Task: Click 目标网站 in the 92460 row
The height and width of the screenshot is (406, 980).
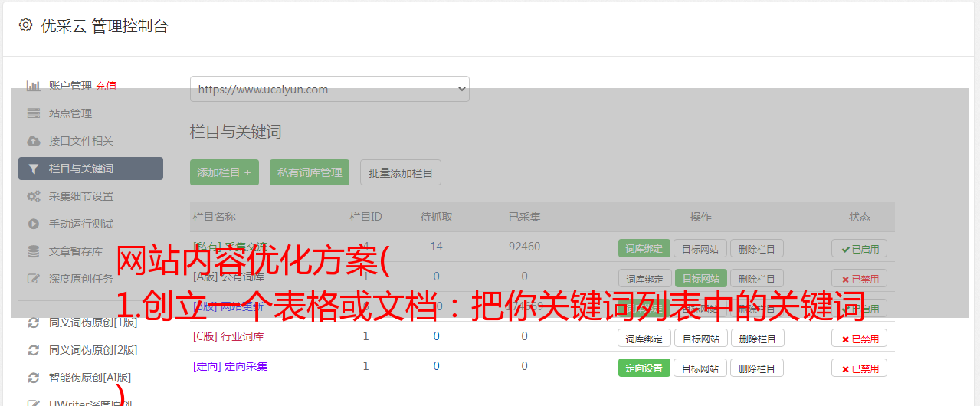Action: coord(700,248)
